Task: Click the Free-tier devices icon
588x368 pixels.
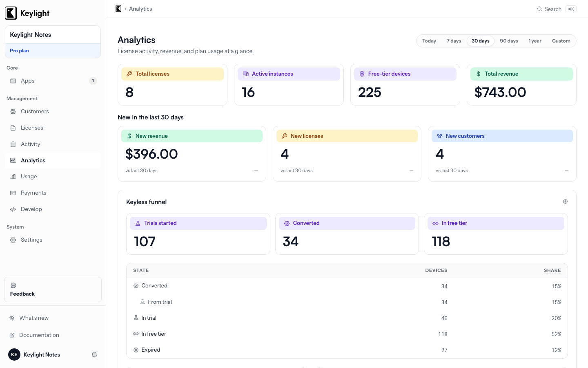Action: click(x=362, y=74)
